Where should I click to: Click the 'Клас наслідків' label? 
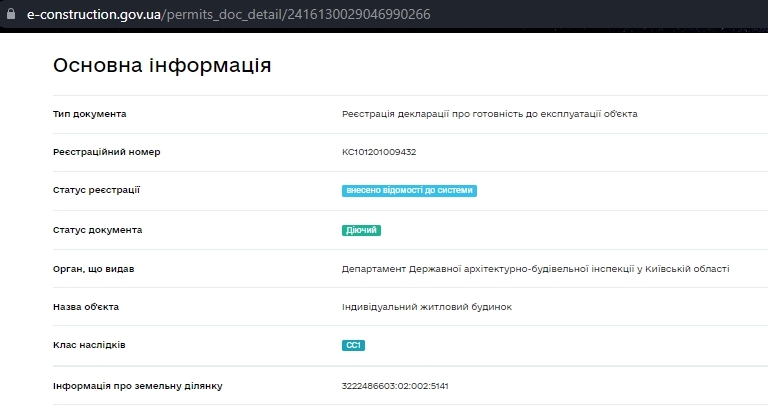(89, 345)
